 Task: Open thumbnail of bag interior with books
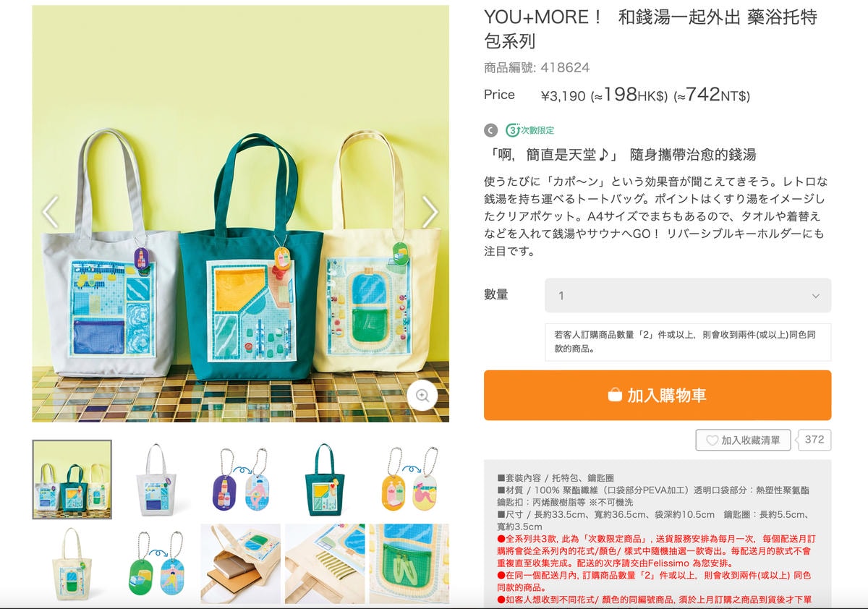click(x=241, y=564)
